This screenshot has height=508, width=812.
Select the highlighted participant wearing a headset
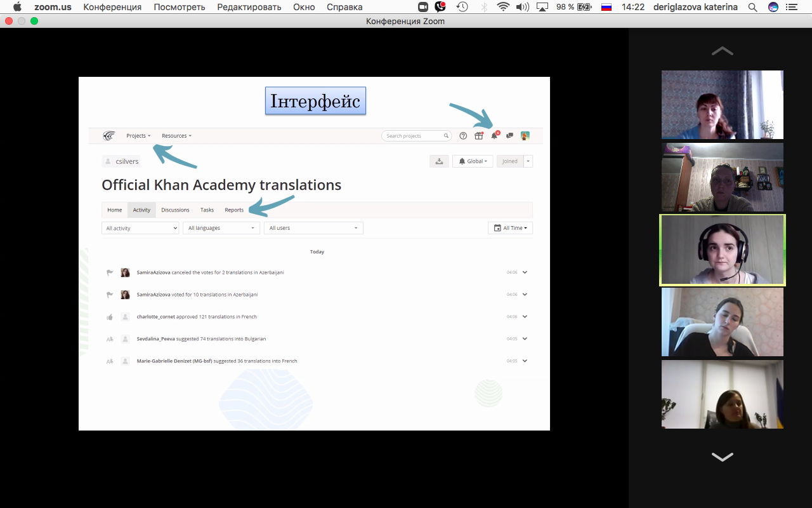[723, 250]
